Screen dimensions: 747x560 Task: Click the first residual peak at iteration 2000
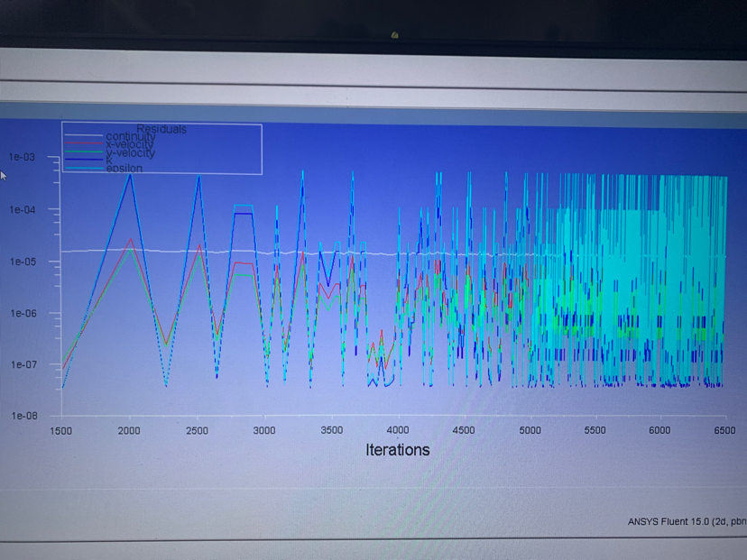(131, 175)
